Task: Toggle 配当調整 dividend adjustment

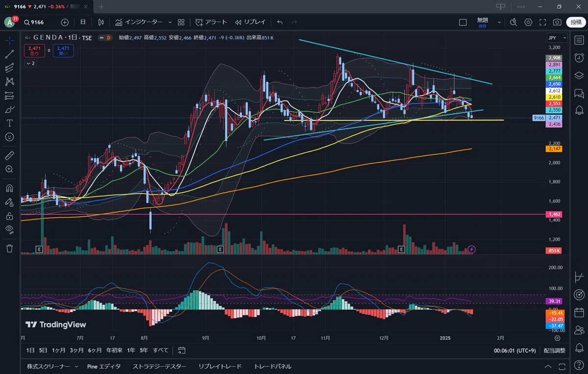Action: pyautogui.click(x=554, y=350)
